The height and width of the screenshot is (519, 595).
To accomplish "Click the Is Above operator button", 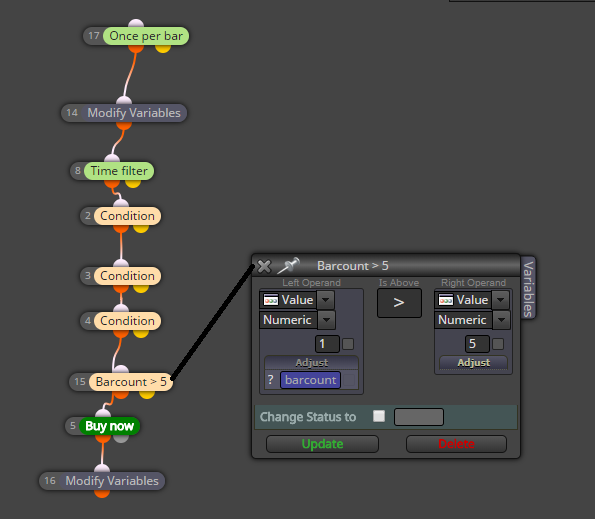I will (399, 303).
